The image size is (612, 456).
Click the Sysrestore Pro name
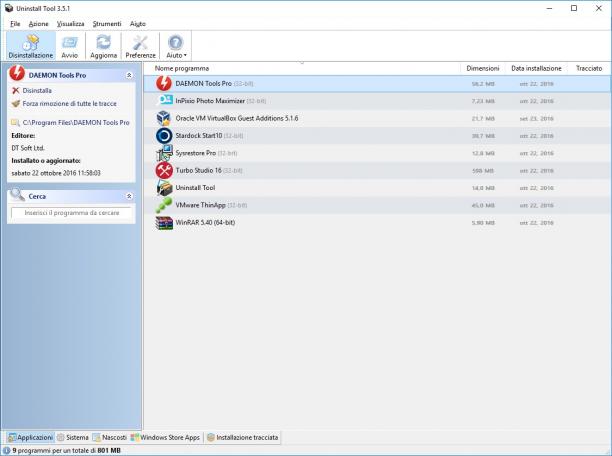196,153
